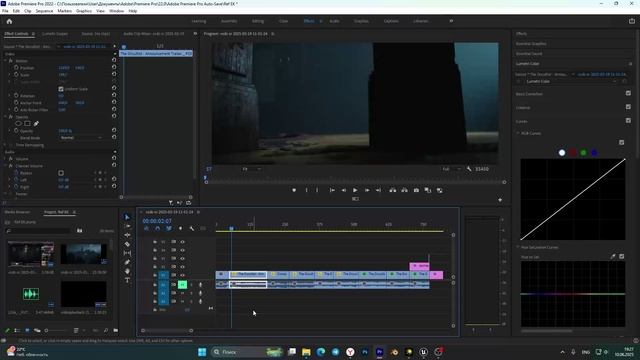Toggle the Curves section checkbox
The width and height of the screenshot is (640, 360).
point(628,120)
